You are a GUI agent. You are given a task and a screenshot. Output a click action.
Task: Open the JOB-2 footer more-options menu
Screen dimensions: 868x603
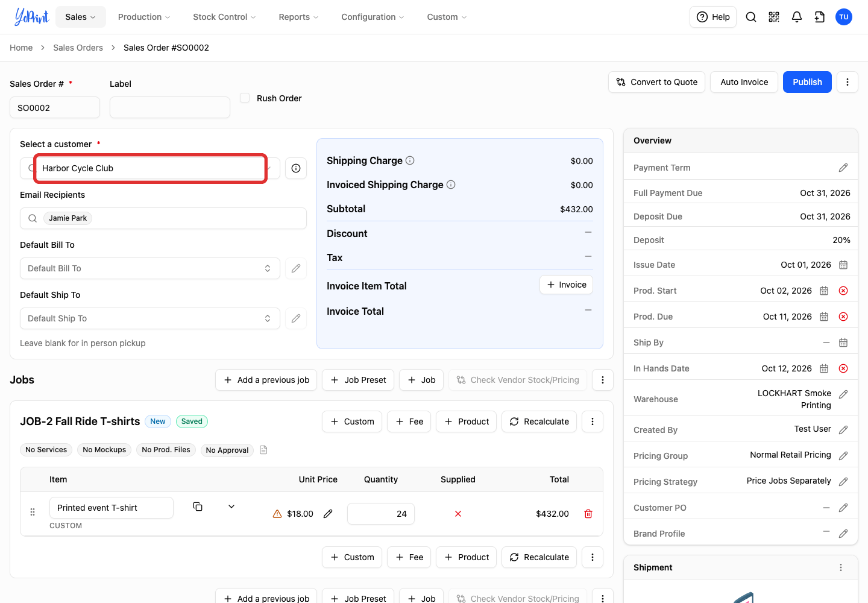click(x=593, y=557)
